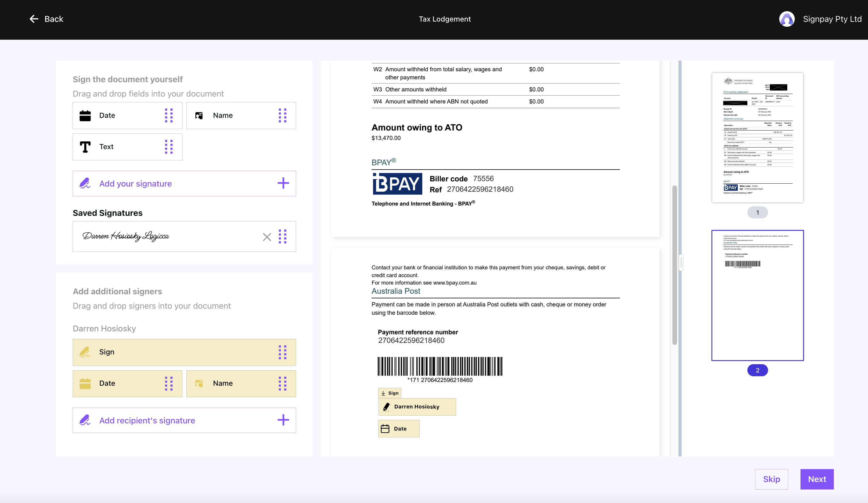This screenshot has height=503, width=868.
Task: Click the pen icon on the yellow Sign field
Action: (x=85, y=352)
